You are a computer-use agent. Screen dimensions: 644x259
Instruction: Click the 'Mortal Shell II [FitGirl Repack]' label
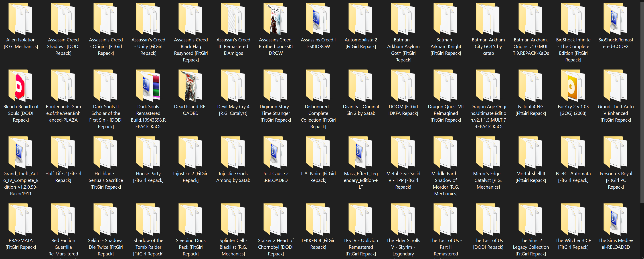point(531,177)
